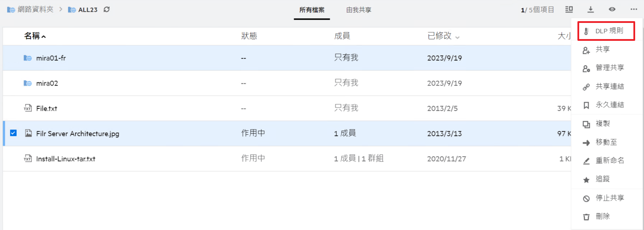
Task: Uncheck the Filr Server Architecture.jpg checkbox
Action: 13,133
